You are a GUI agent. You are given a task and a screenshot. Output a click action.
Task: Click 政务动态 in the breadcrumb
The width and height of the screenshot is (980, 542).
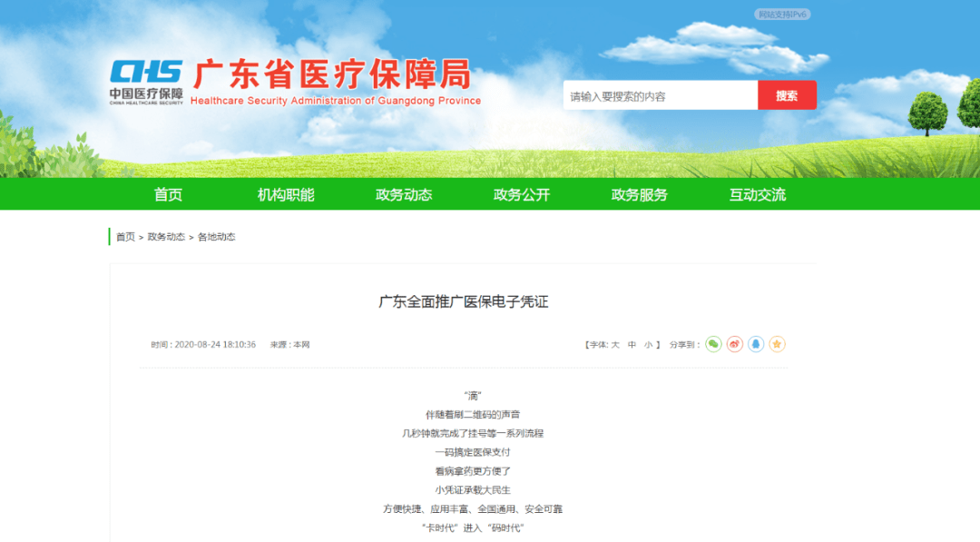pos(166,237)
